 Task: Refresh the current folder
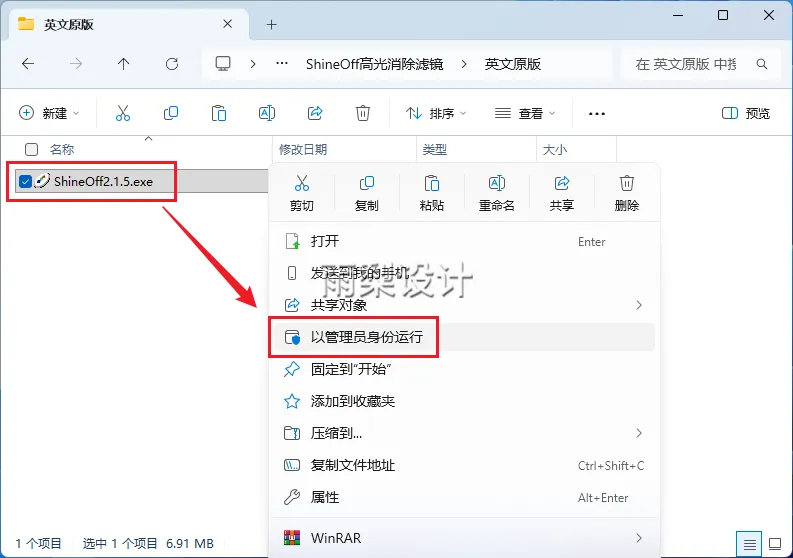(x=172, y=64)
